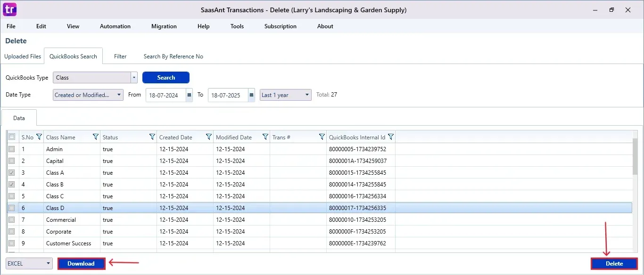644x275 pixels.
Task: Expand the Date Type Created or Modified dropdown
Action: click(88, 95)
